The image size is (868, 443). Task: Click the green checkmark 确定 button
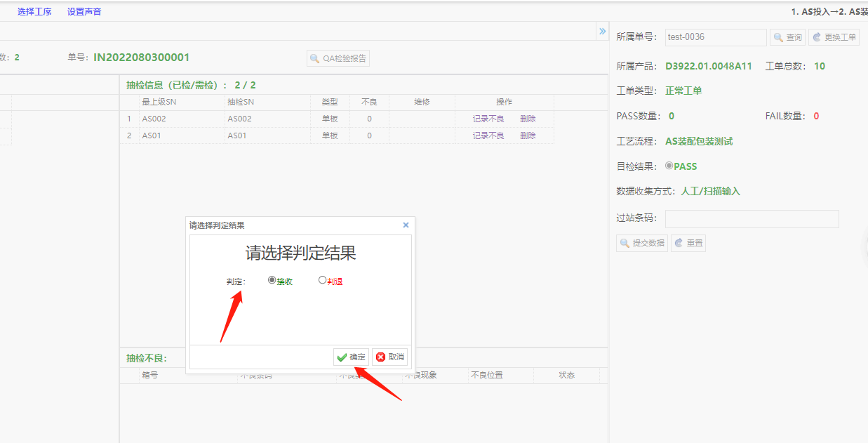point(351,357)
